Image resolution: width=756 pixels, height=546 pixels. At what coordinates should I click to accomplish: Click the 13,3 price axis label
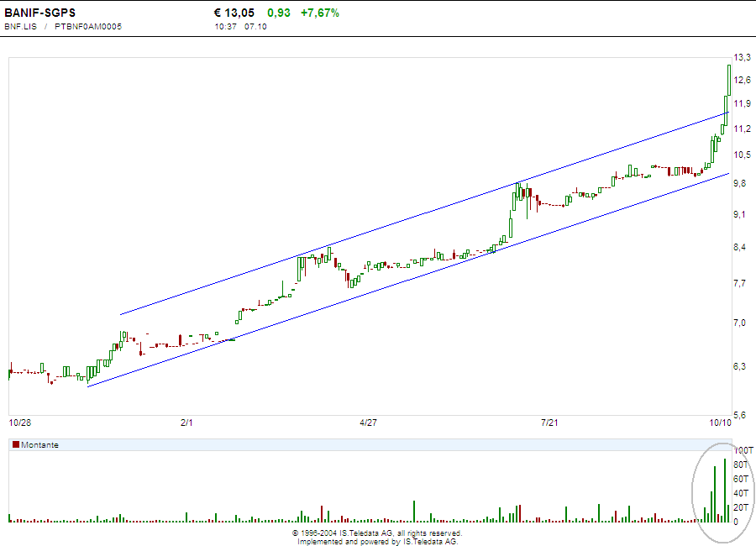(x=742, y=57)
